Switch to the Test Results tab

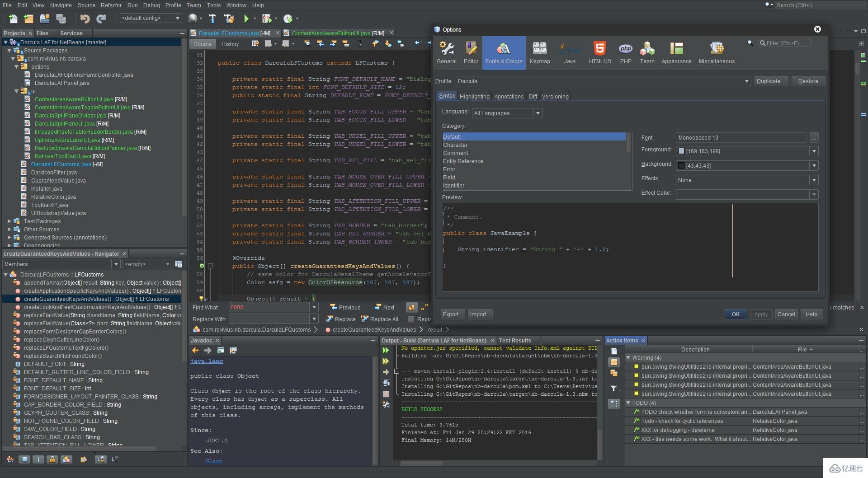[515, 341]
